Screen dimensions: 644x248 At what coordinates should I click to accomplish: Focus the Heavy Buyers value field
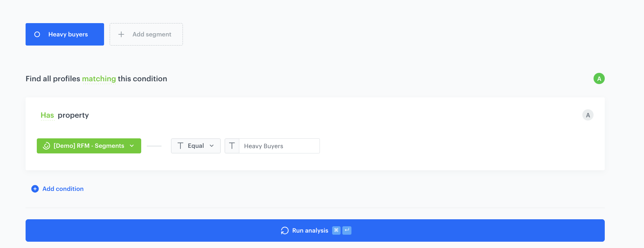tap(279, 146)
